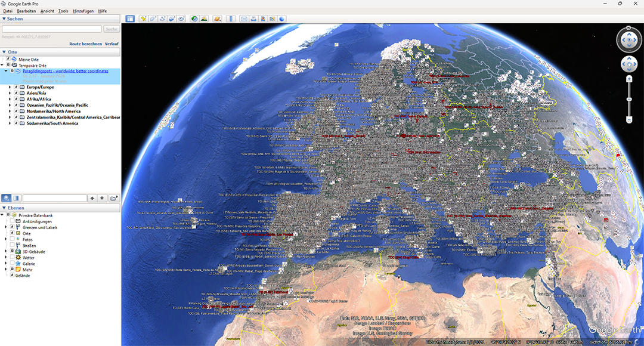The height and width of the screenshot is (346, 644).
Task: Expand the Wetter layer tree node
Action: tap(6, 258)
